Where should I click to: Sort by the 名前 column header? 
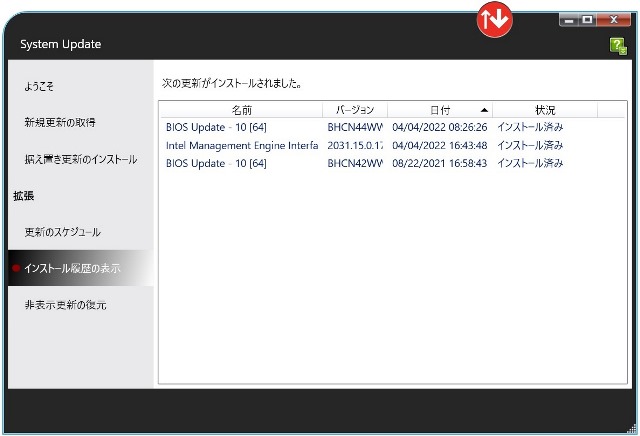point(241,110)
